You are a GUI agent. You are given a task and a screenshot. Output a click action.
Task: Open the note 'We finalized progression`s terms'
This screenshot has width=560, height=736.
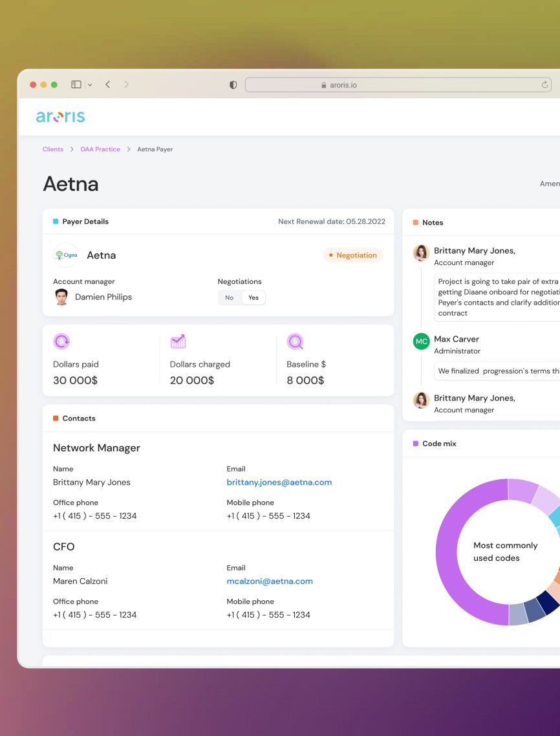pyautogui.click(x=497, y=371)
